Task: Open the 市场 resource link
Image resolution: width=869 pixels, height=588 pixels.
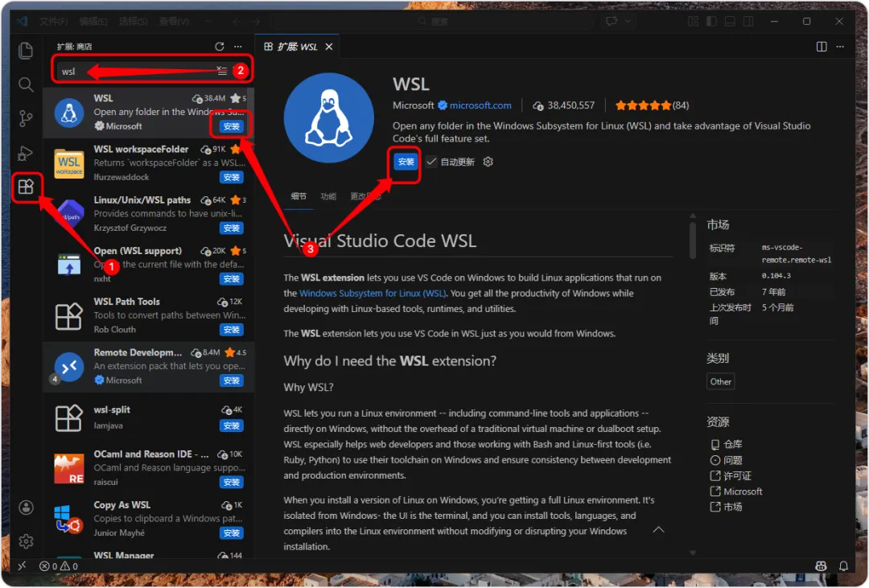Action: [x=726, y=507]
